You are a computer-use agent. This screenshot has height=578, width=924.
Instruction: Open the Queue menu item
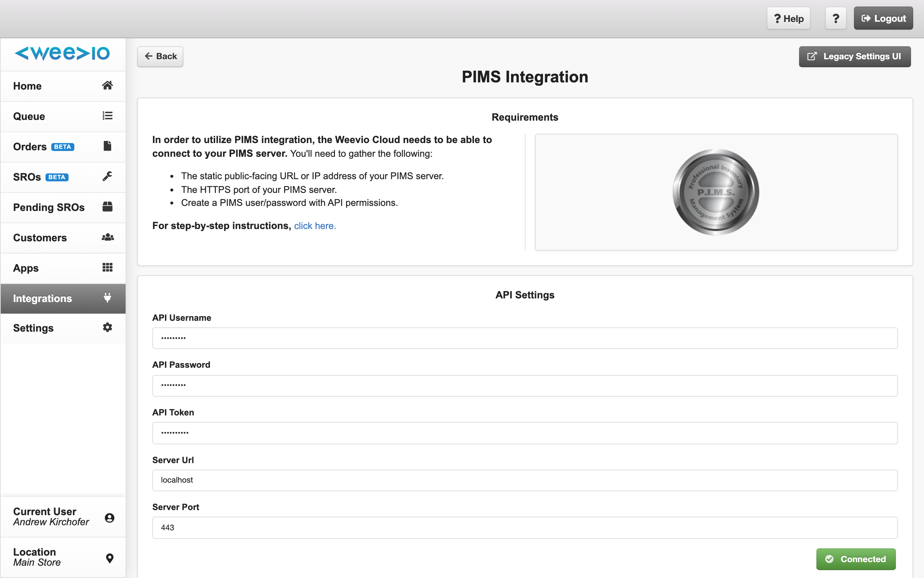(63, 116)
